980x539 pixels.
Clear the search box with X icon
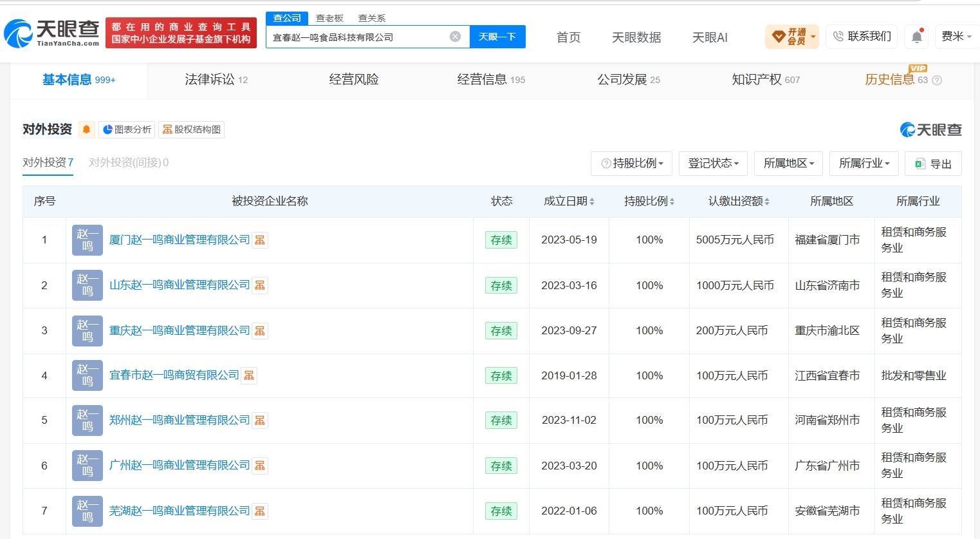[455, 37]
